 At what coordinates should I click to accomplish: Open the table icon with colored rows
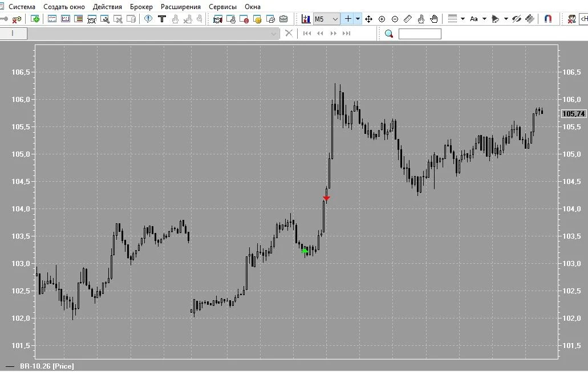pyautogui.click(x=78, y=19)
